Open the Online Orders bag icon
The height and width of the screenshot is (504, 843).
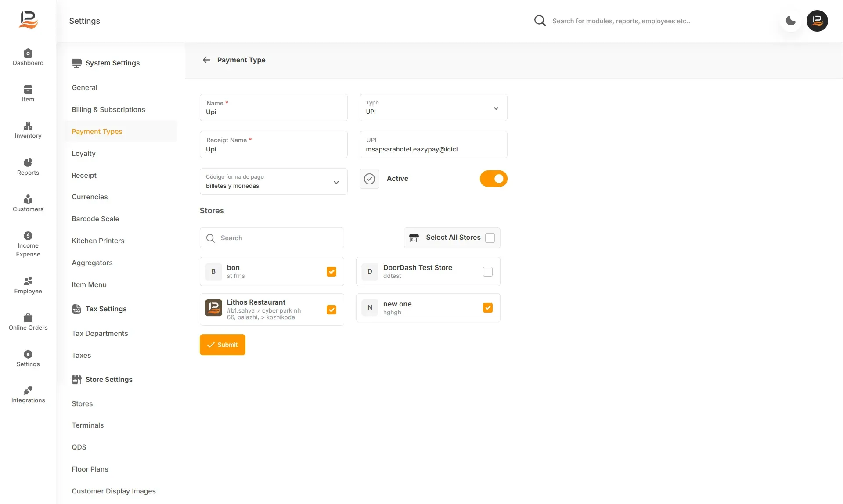[x=28, y=317]
